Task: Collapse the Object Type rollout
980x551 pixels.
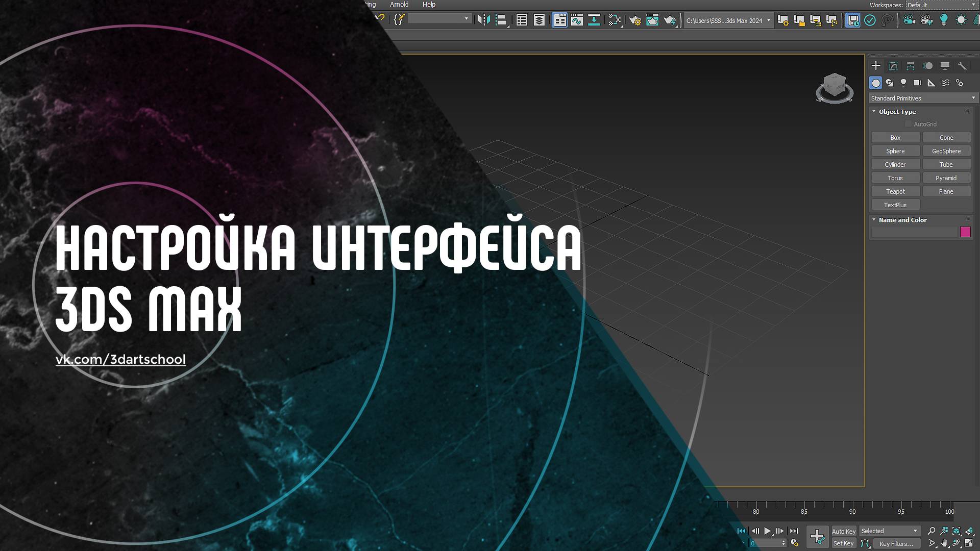Action: click(x=874, y=111)
